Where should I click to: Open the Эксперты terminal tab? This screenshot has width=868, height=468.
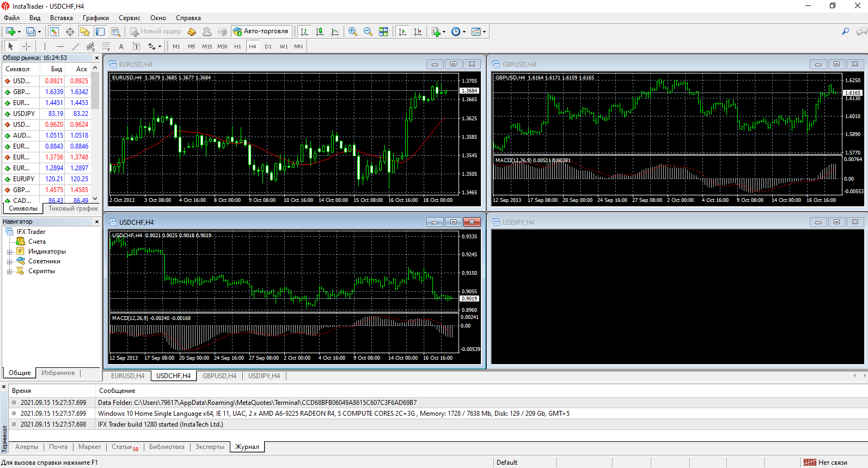pyautogui.click(x=210, y=447)
